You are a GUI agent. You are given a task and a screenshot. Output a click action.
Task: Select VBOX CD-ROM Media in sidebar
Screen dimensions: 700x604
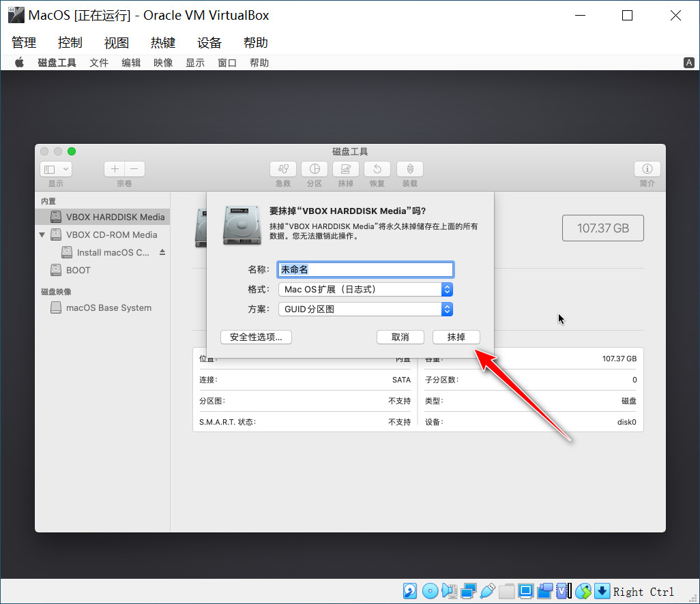[102, 235]
